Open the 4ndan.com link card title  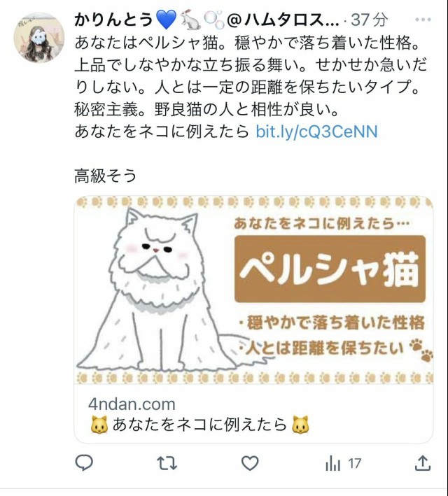[199, 424]
